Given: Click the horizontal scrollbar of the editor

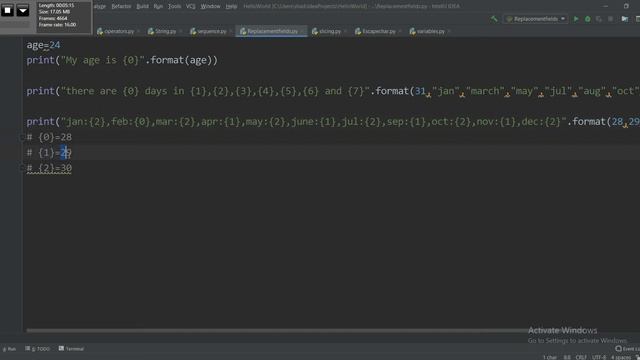Looking at the screenshot, I should tap(278, 330).
